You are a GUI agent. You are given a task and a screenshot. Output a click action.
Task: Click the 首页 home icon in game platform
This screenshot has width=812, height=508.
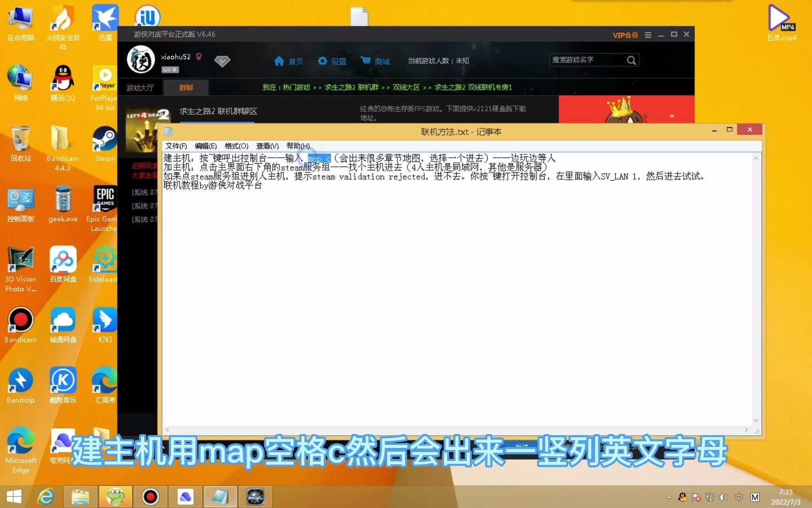tap(289, 61)
